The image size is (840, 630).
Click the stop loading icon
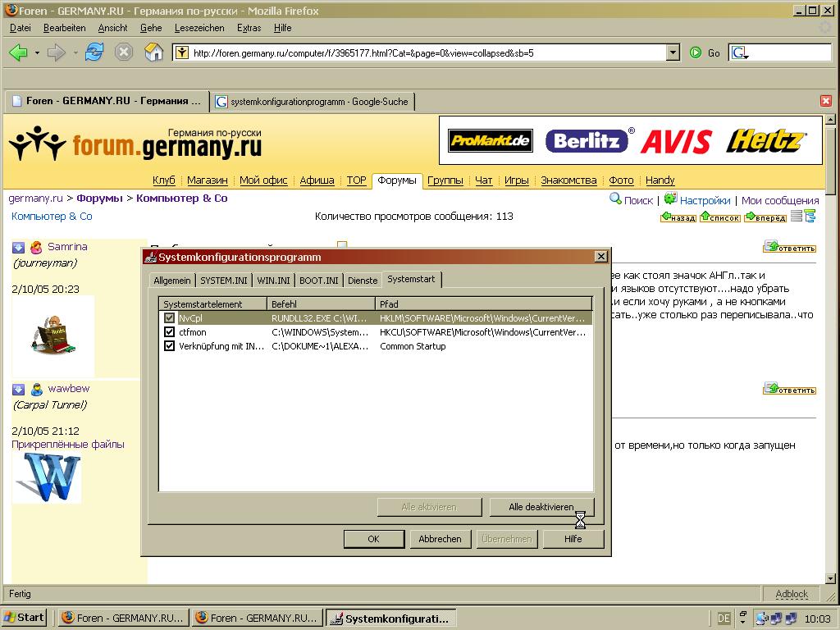[x=124, y=52]
